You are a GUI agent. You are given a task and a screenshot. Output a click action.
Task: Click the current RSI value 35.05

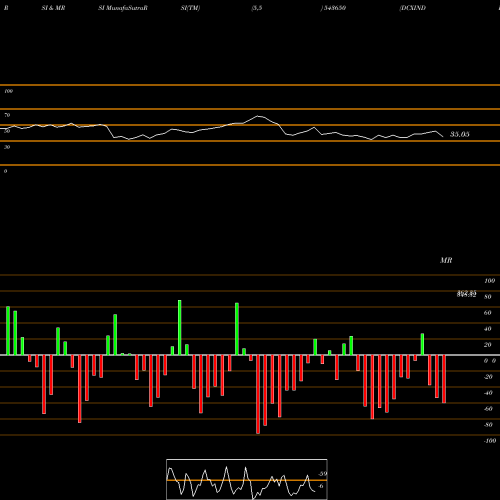pos(460,134)
